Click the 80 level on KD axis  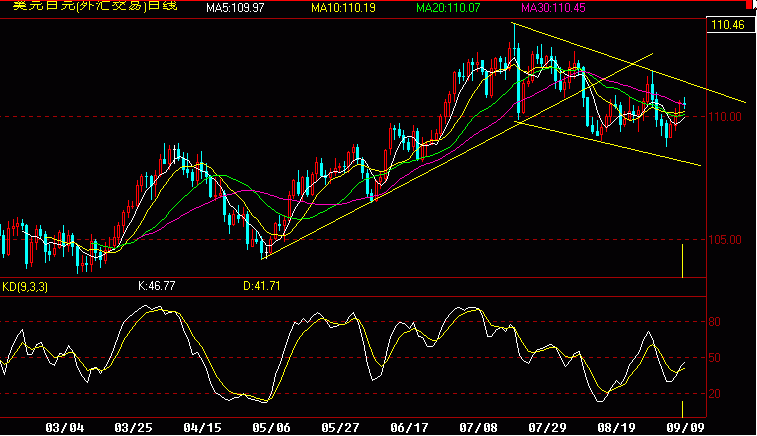[x=715, y=322]
